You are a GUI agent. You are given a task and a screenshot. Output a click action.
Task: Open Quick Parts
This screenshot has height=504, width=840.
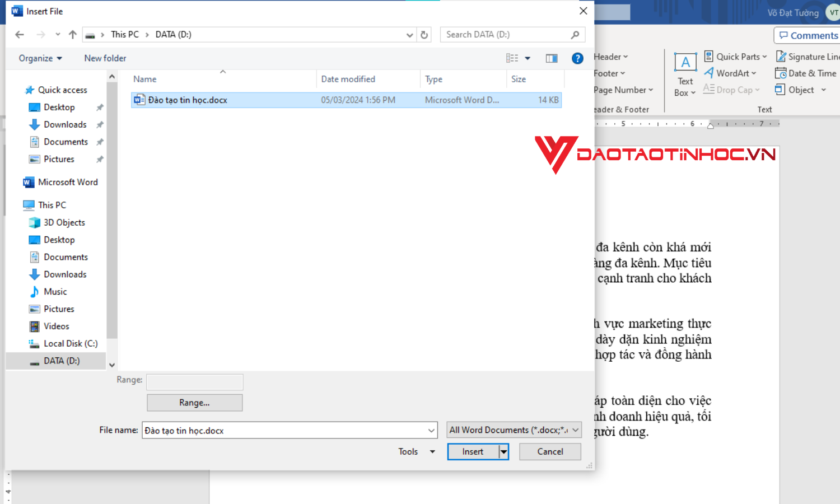click(735, 56)
